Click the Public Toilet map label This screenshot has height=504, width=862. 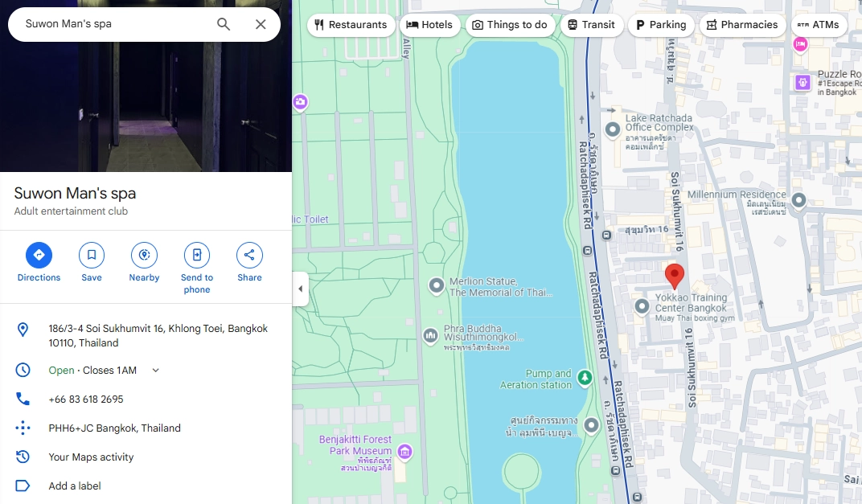(x=310, y=219)
